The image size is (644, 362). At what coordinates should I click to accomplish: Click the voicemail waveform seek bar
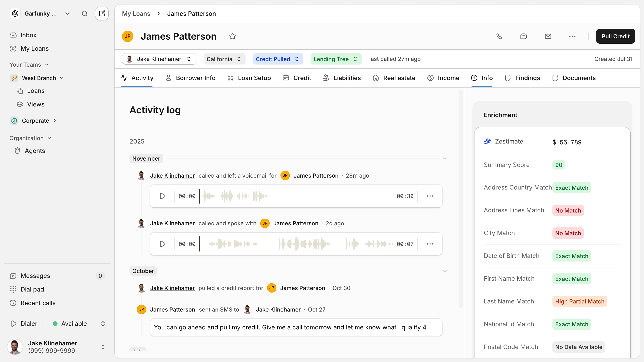[x=296, y=196]
